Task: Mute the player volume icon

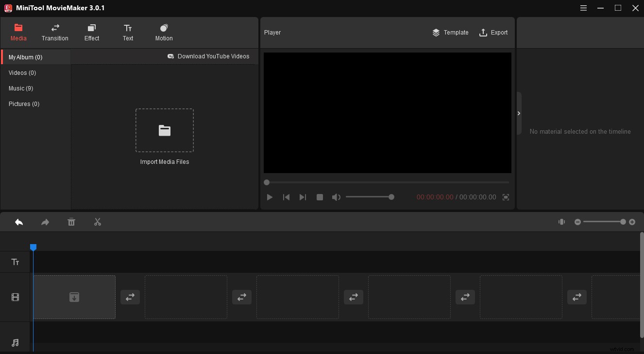Action: pyautogui.click(x=336, y=197)
